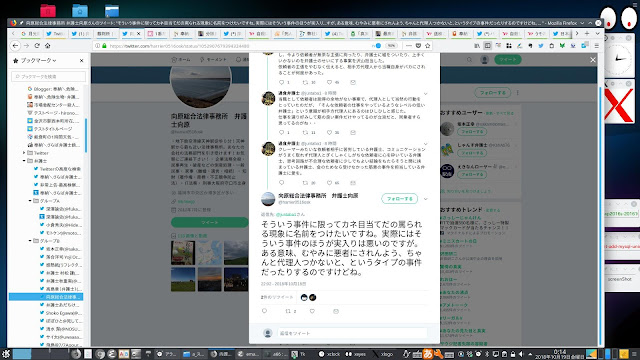Click the Japanese input あ tray icon
The image size is (640, 360).
tap(428, 354)
